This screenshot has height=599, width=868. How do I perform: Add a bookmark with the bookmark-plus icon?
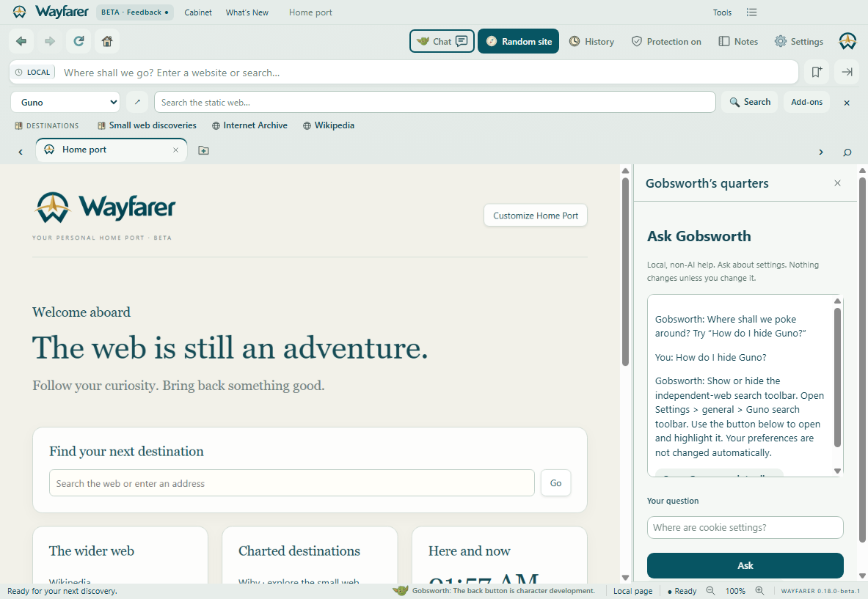(817, 72)
